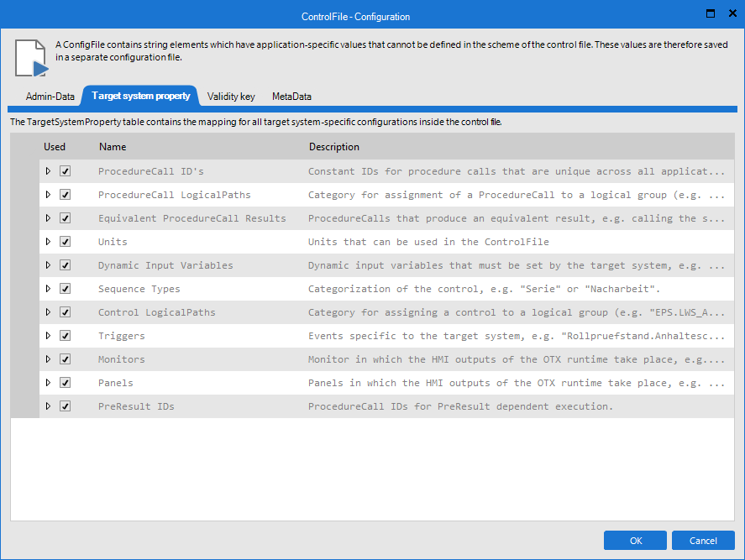Expand the Monitors row arrow

pyautogui.click(x=48, y=359)
